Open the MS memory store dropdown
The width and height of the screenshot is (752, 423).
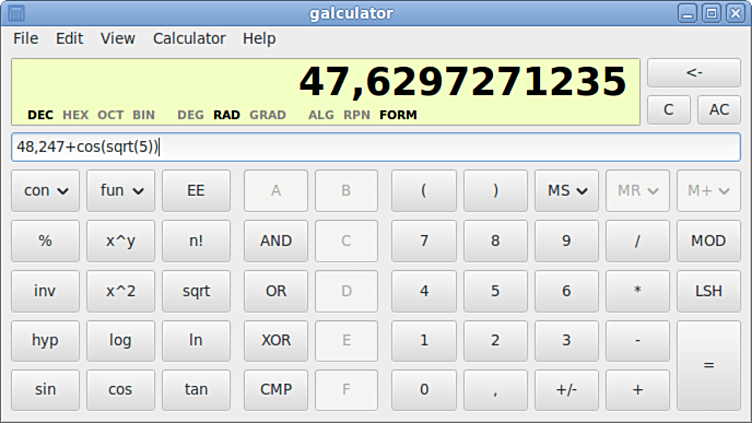(566, 191)
